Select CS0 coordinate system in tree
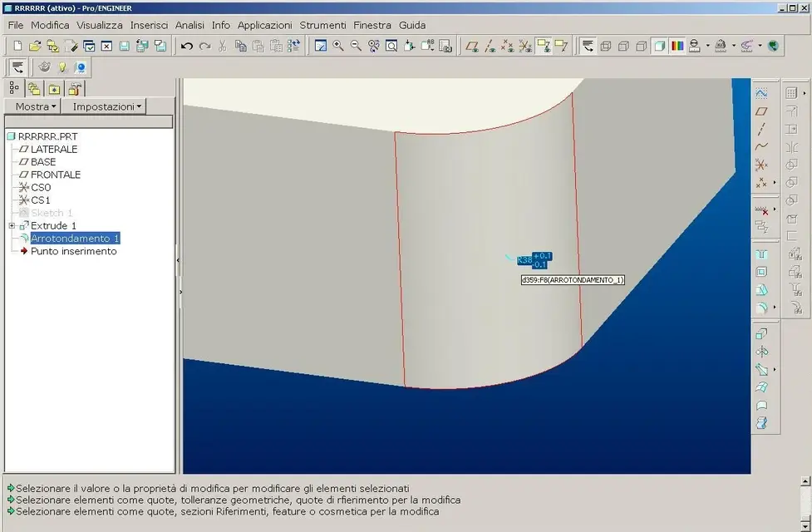This screenshot has width=812, height=532. [x=41, y=188]
